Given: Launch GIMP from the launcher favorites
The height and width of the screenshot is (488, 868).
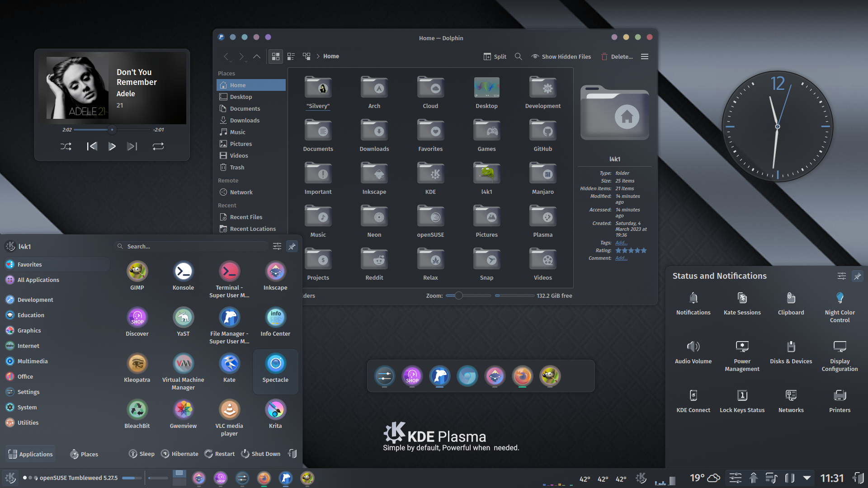Looking at the screenshot, I should pos(137,272).
